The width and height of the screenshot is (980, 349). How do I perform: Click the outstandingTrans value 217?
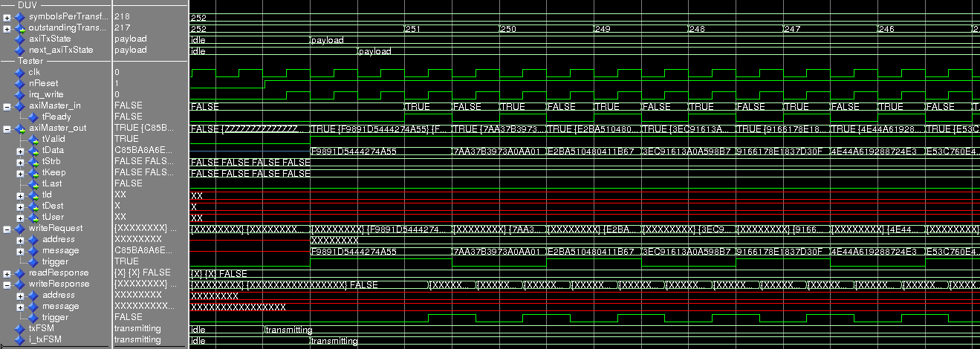pos(123,27)
